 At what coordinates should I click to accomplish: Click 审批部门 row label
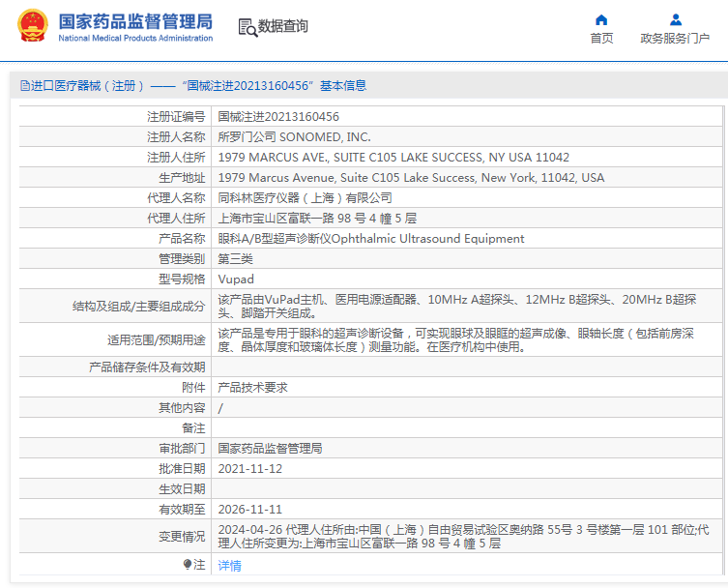pyautogui.click(x=182, y=448)
